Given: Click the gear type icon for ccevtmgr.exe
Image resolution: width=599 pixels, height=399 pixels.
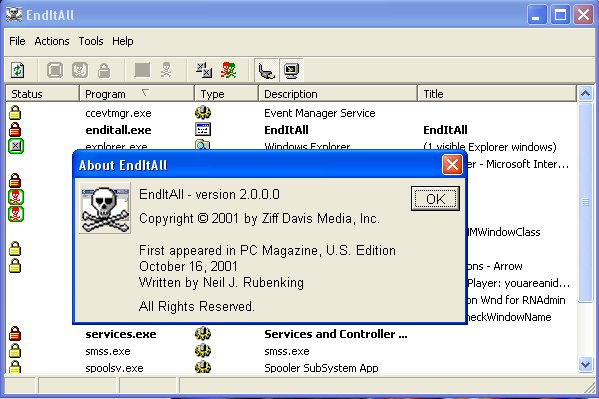Looking at the screenshot, I should (x=203, y=113).
